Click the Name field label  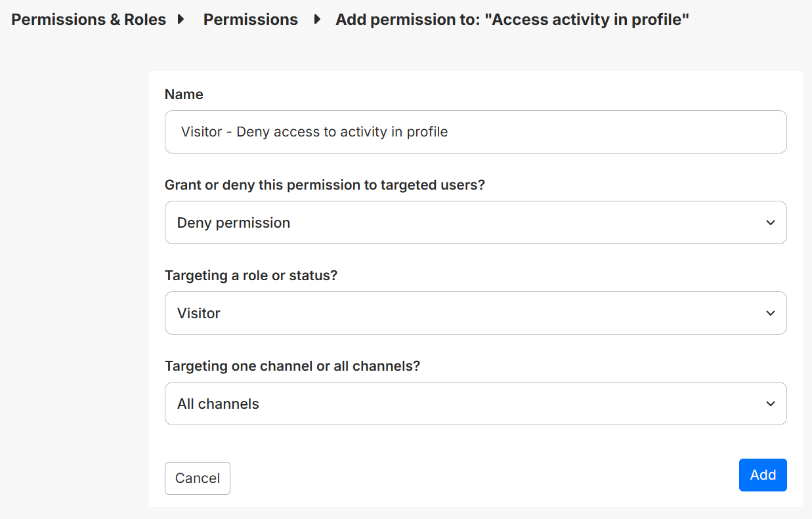pos(184,94)
